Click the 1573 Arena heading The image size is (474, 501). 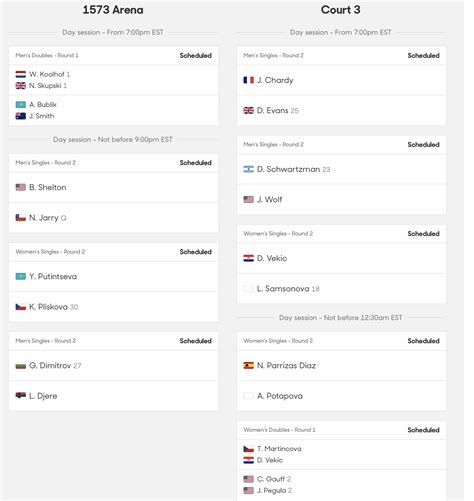[x=113, y=10]
